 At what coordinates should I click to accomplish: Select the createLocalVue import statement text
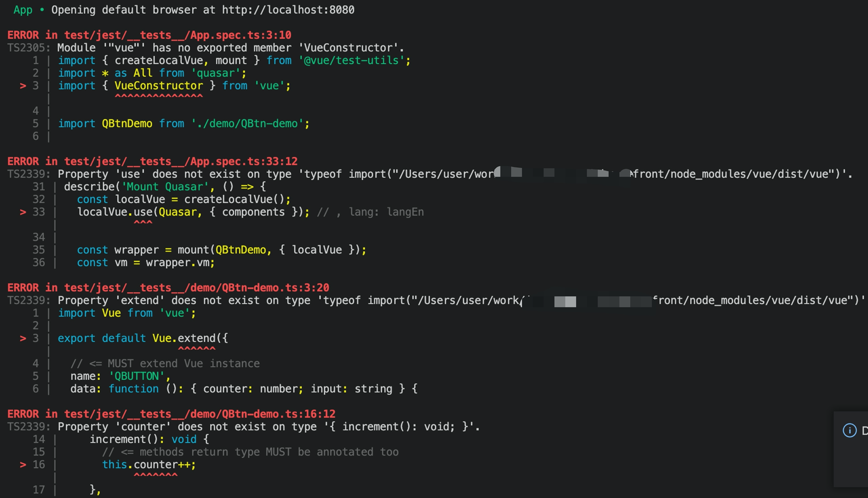(233, 60)
